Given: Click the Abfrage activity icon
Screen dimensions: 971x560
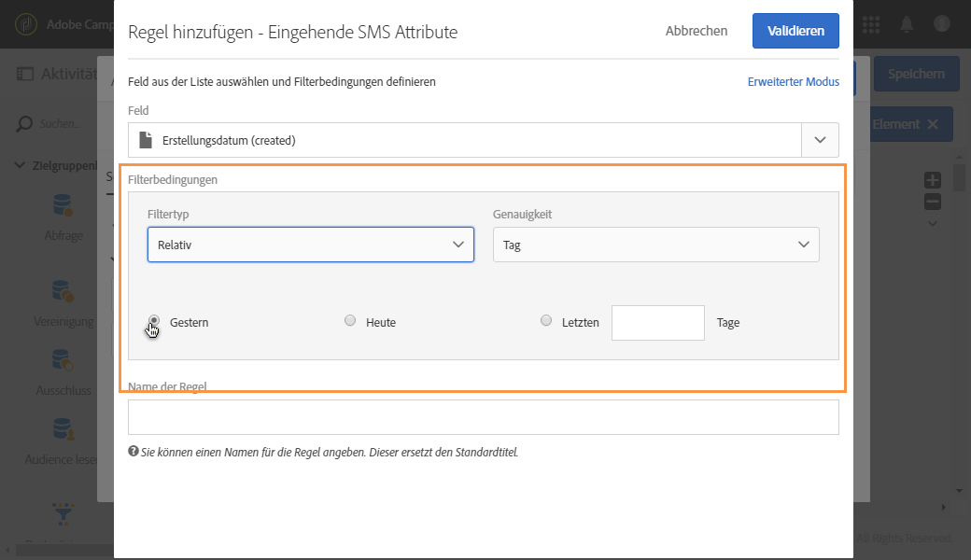Looking at the screenshot, I should point(63,206).
